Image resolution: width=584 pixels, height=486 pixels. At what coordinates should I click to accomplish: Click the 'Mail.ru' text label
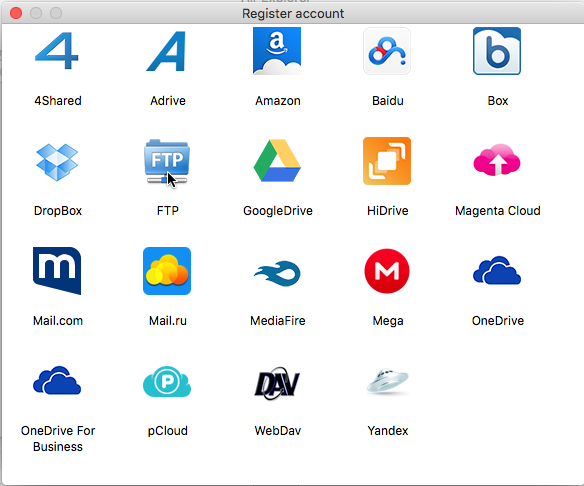point(168,321)
